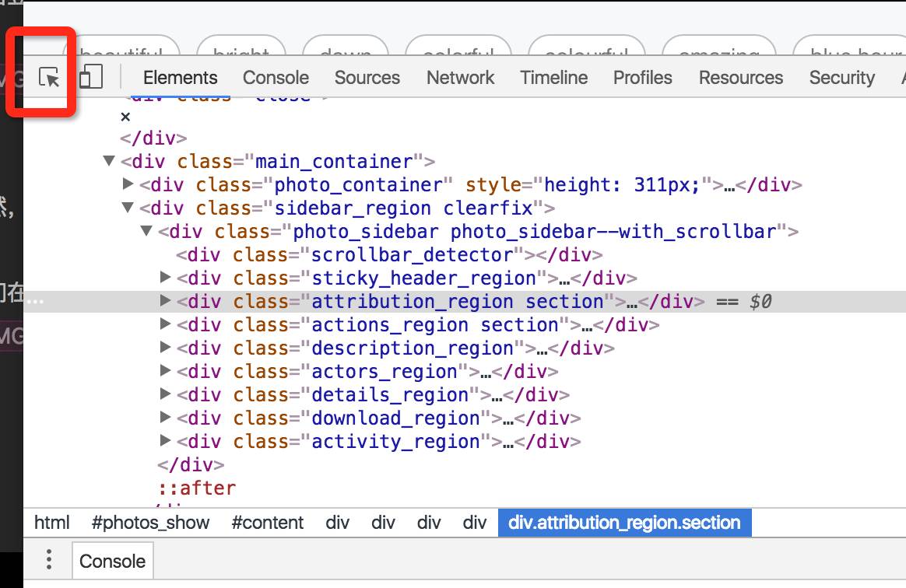
Task: Open the three-dot drawer menu icon
Action: tap(49, 559)
